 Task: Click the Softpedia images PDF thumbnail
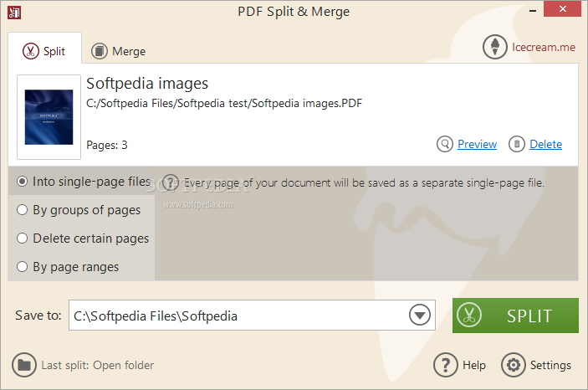click(49, 117)
